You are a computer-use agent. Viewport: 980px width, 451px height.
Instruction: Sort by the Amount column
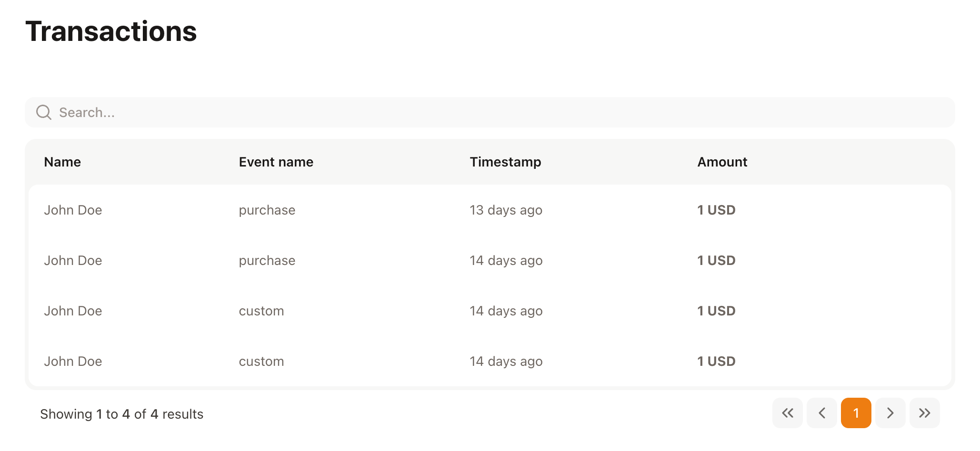click(722, 162)
